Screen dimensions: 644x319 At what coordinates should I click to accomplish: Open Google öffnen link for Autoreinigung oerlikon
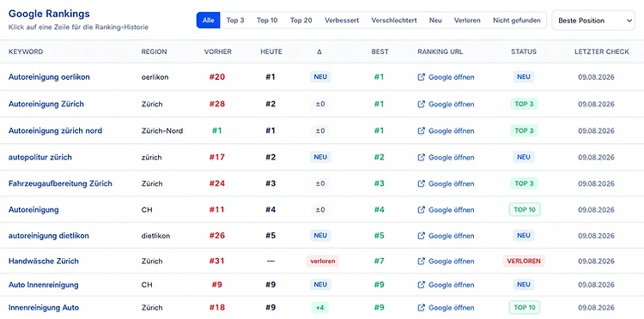(x=452, y=77)
